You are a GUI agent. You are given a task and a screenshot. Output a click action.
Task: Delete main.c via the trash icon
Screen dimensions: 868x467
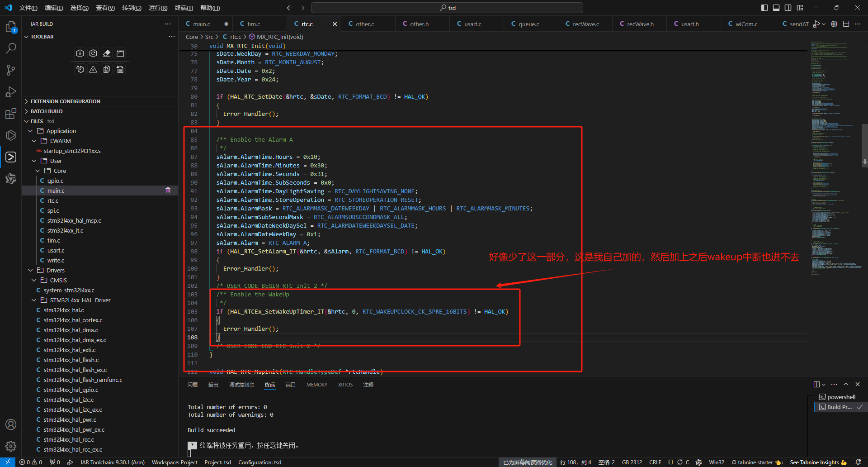(168, 191)
